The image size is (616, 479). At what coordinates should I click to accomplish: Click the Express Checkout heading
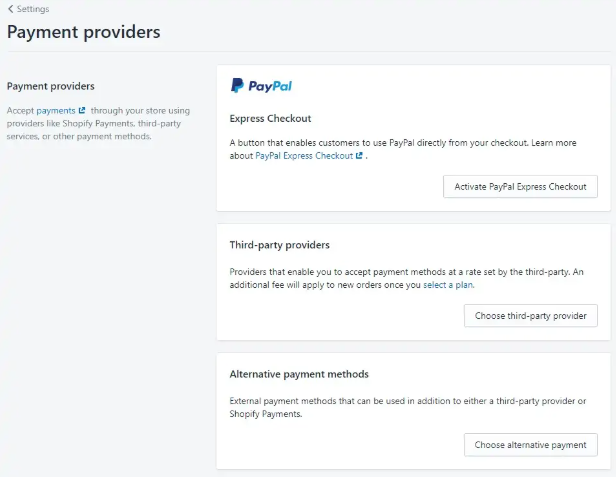point(270,118)
